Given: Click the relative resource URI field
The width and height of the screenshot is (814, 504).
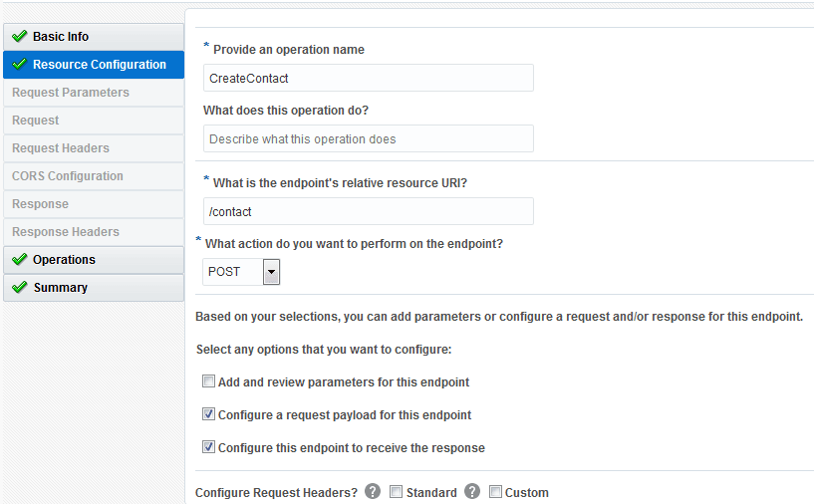Looking at the screenshot, I should [368, 211].
